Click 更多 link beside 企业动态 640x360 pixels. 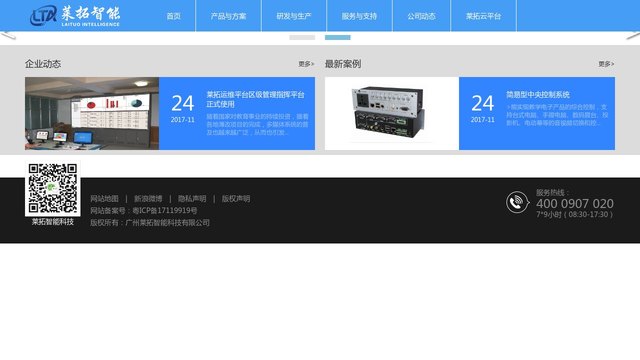(306, 64)
